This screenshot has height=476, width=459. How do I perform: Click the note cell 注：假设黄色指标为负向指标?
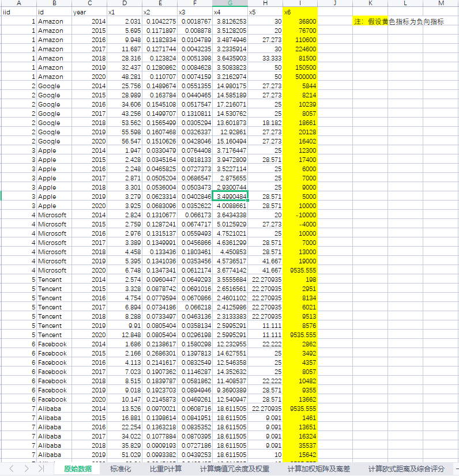coord(399,21)
